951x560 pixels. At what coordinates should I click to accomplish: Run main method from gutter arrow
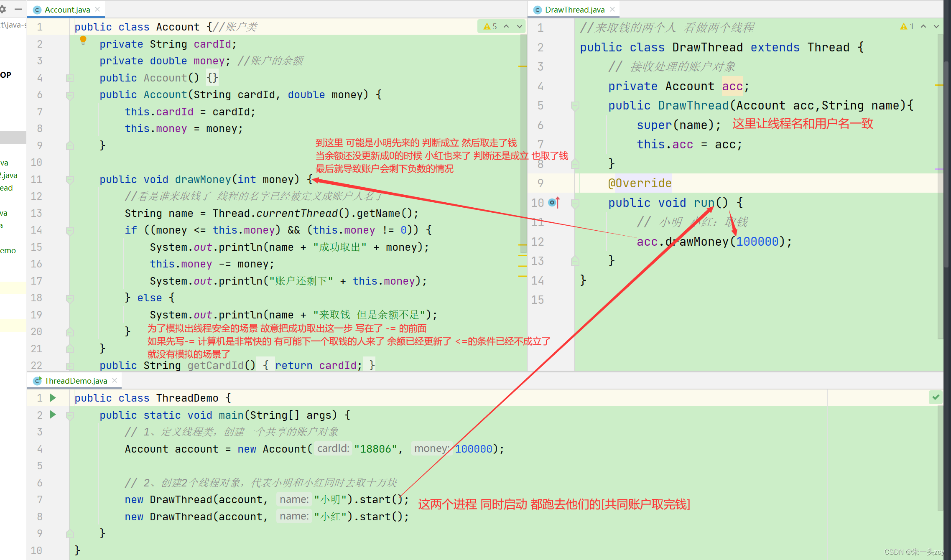tap(53, 415)
